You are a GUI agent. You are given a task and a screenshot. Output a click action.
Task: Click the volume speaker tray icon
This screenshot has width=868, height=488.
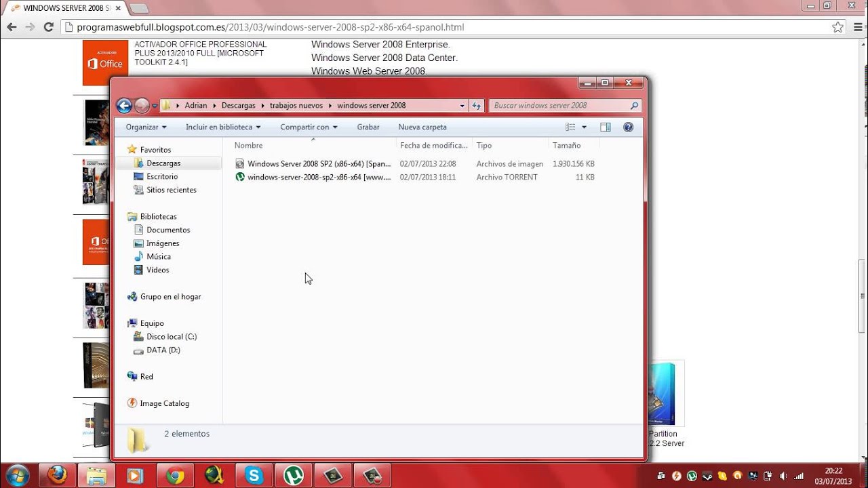784,476
